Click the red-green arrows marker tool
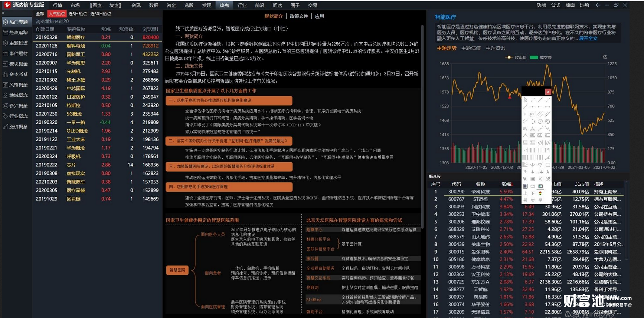 [x=540, y=193]
